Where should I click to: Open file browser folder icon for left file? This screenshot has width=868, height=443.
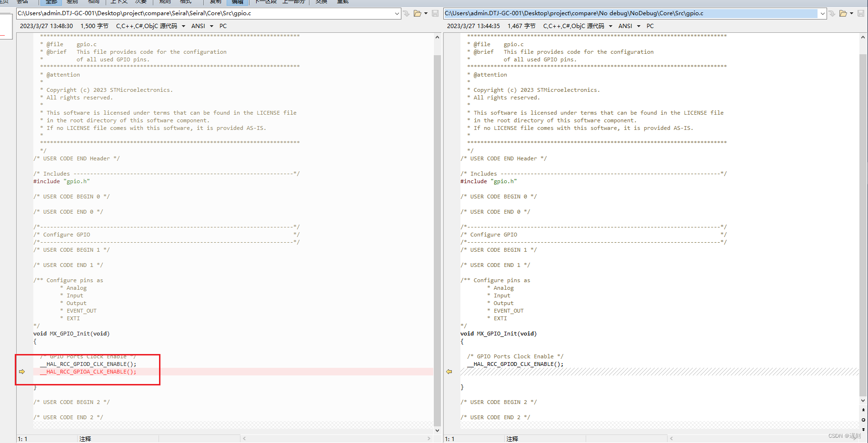(418, 13)
